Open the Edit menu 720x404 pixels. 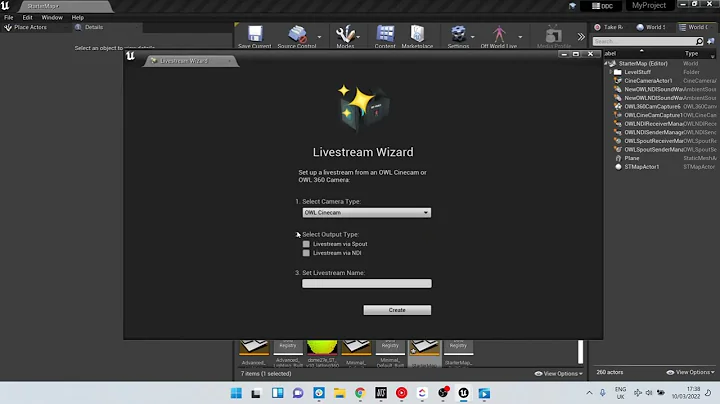28,17
